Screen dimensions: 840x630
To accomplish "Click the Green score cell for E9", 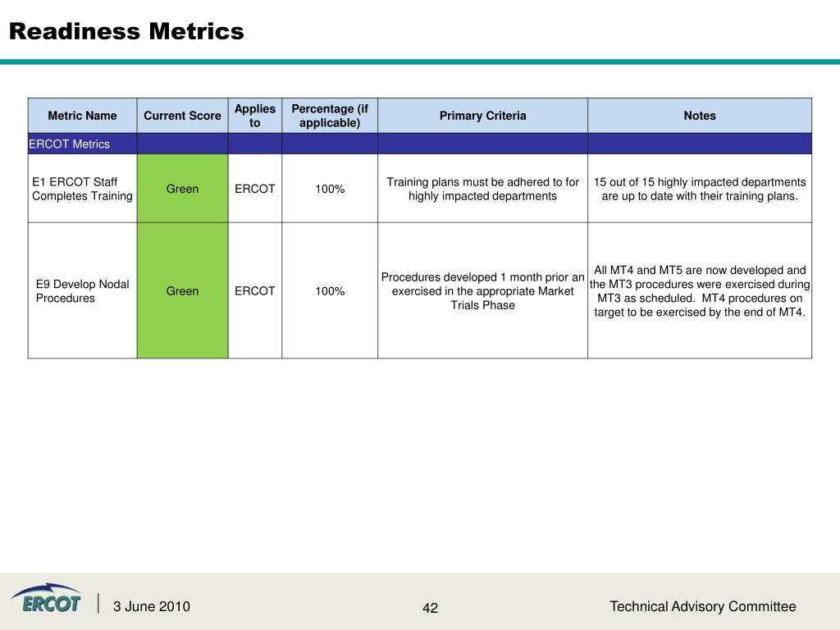I will (x=182, y=291).
